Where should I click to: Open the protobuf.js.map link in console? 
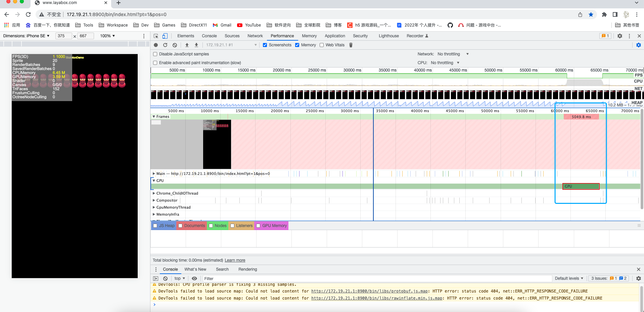[x=369, y=291]
